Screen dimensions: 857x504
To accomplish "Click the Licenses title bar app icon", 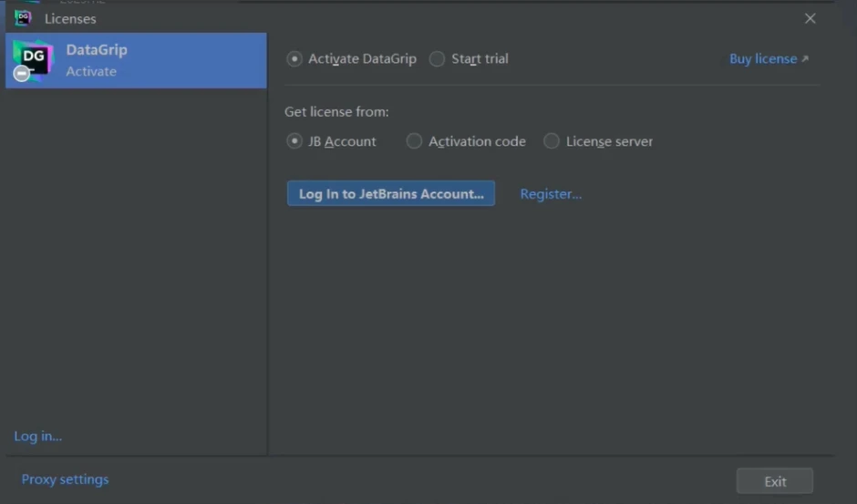I will click(x=23, y=18).
